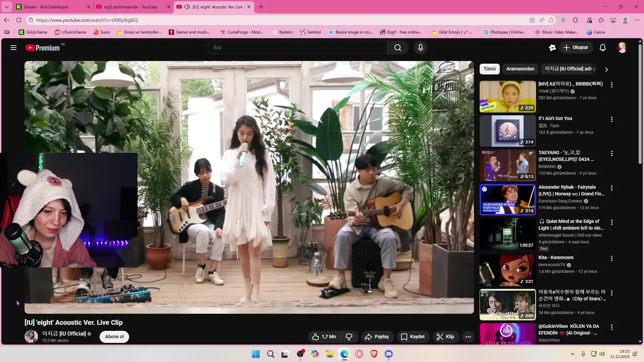
Task: Open Suno bookmark
Action: tap(101, 32)
